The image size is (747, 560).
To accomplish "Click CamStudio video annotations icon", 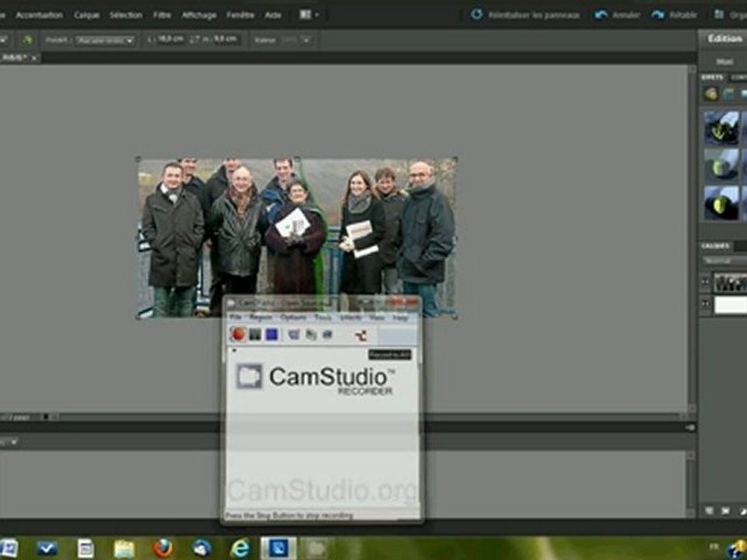I will pyautogui.click(x=311, y=334).
